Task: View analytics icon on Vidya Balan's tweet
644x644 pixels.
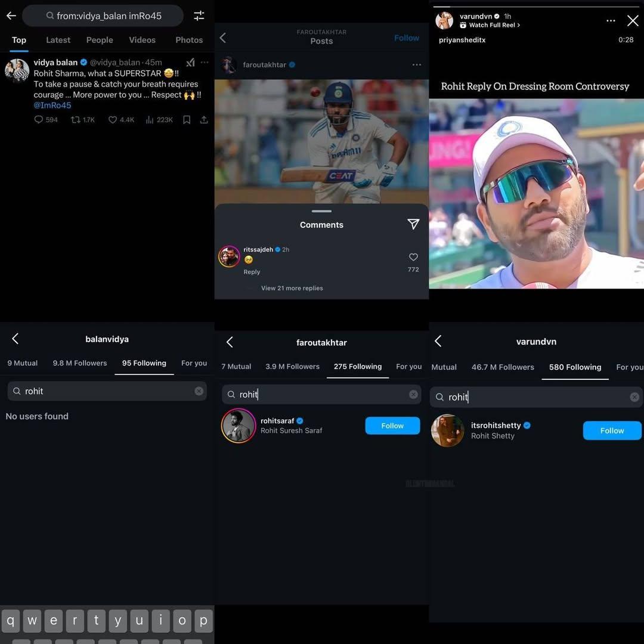Action: coord(151,119)
